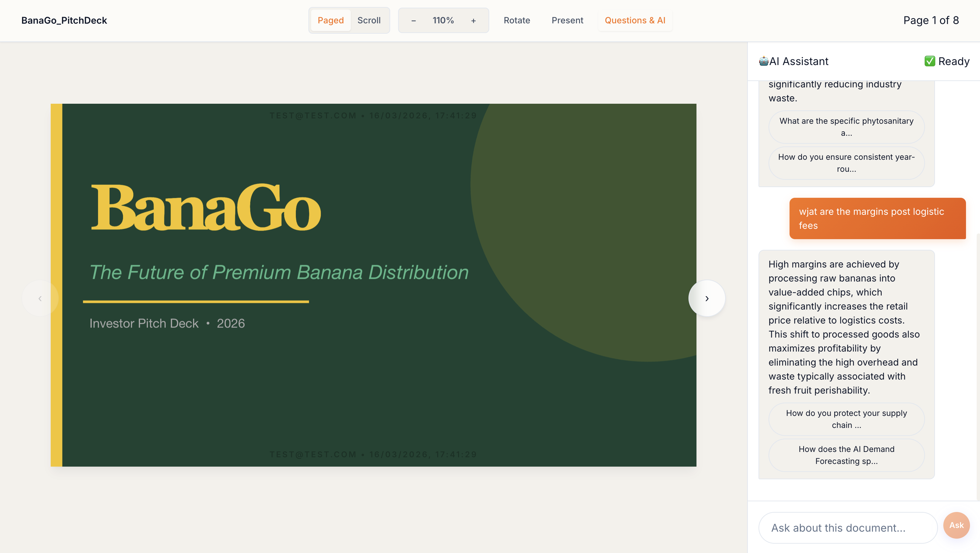The width and height of the screenshot is (980, 553).
Task: Rotate the document
Action: (x=516, y=21)
